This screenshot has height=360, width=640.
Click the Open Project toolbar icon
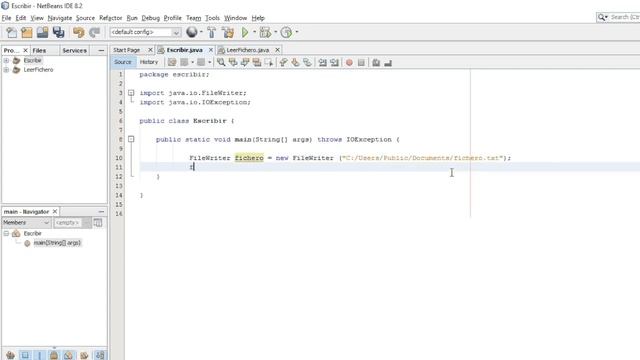[42, 32]
